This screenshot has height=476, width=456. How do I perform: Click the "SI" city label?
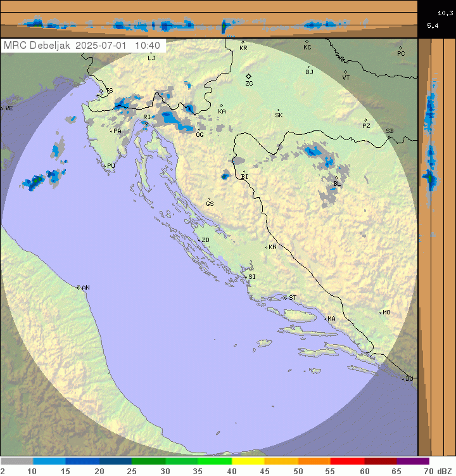252,277
